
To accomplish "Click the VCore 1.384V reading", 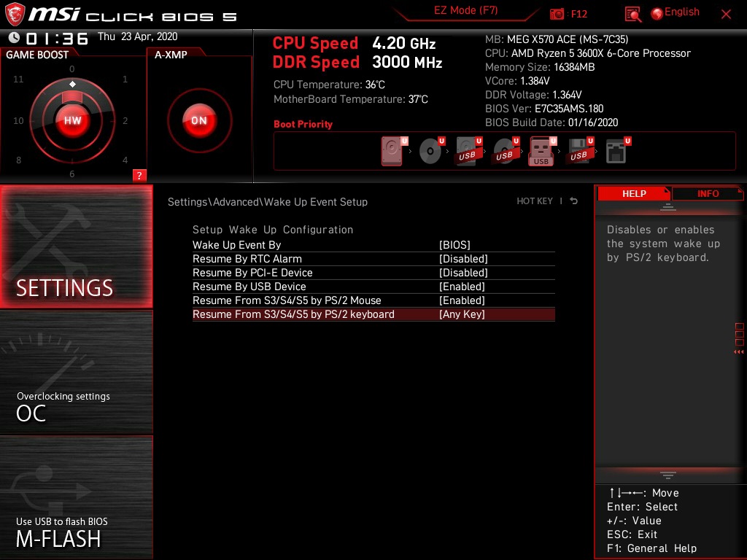I will coord(517,81).
